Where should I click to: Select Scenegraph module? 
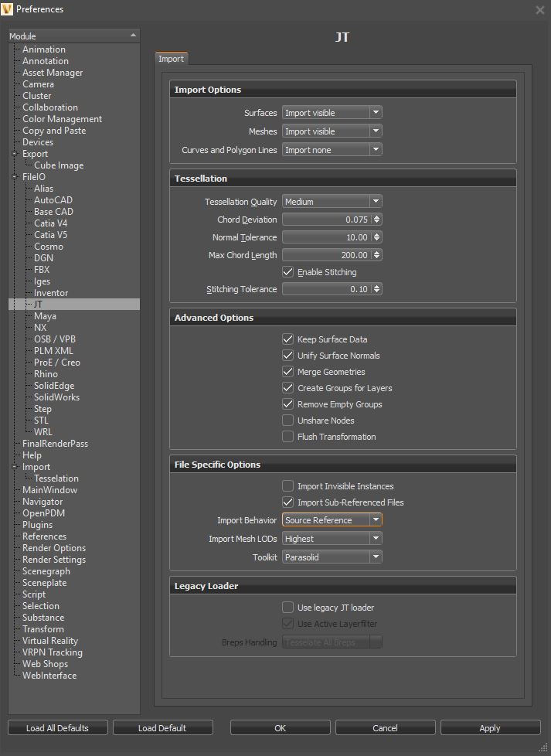[46, 570]
